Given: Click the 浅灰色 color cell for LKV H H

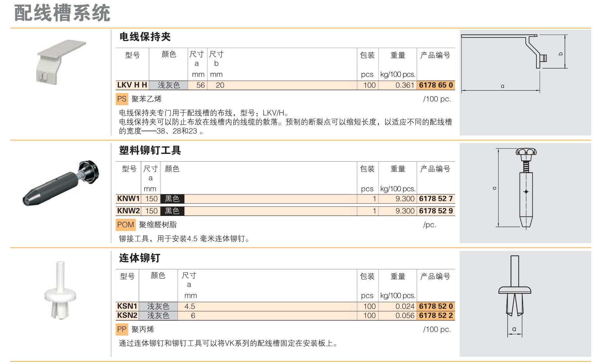Looking at the screenshot, I should 169,85.
